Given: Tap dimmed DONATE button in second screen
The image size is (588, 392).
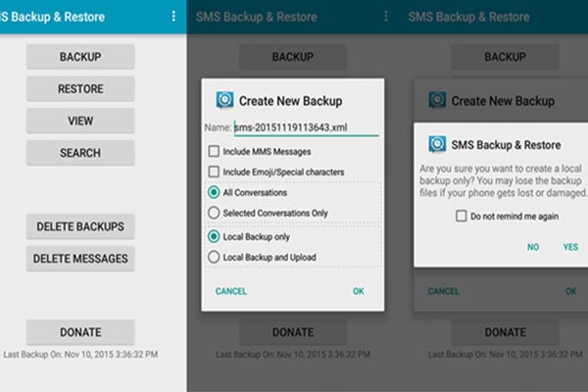Looking at the screenshot, I should pos(292,332).
